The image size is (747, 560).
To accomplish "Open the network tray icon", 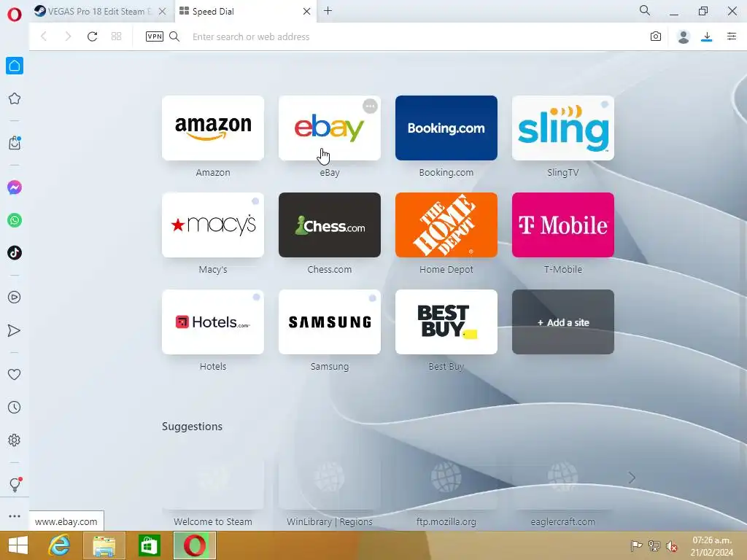I will [654, 545].
